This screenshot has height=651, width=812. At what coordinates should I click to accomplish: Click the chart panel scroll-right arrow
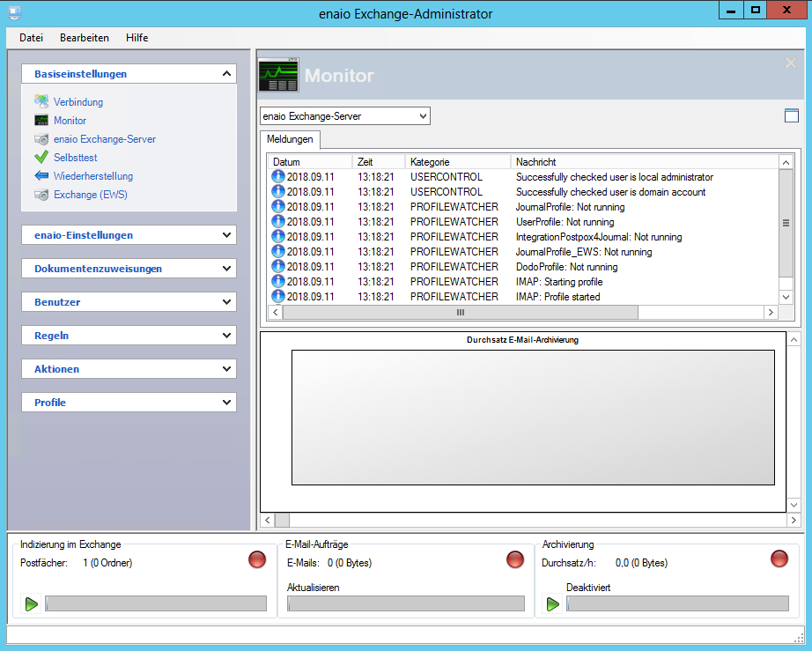pos(794,520)
